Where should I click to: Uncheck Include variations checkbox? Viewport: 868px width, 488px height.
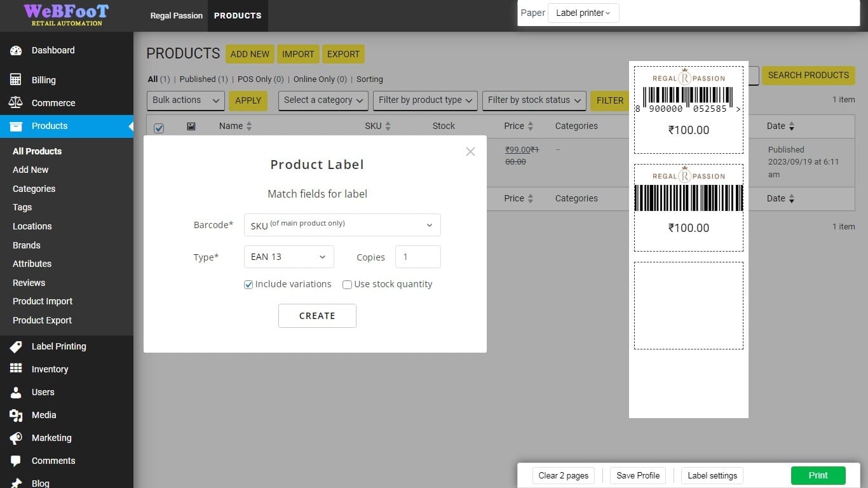coord(248,285)
